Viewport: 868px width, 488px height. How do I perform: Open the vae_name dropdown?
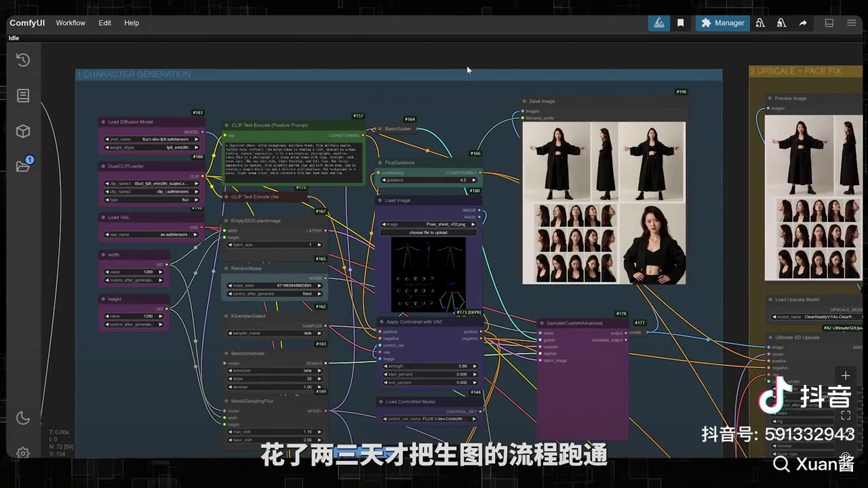152,235
